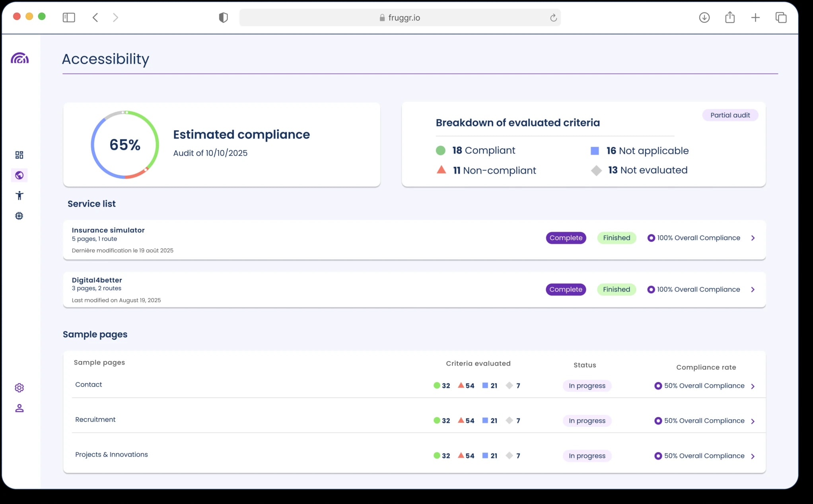Open the Contact row chevron
This screenshot has height=504, width=813.
[753, 386]
